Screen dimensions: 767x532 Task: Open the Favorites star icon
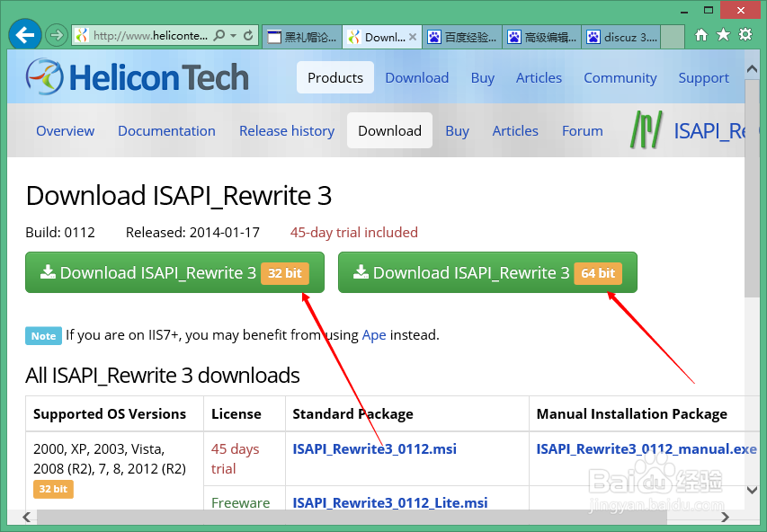point(723,35)
